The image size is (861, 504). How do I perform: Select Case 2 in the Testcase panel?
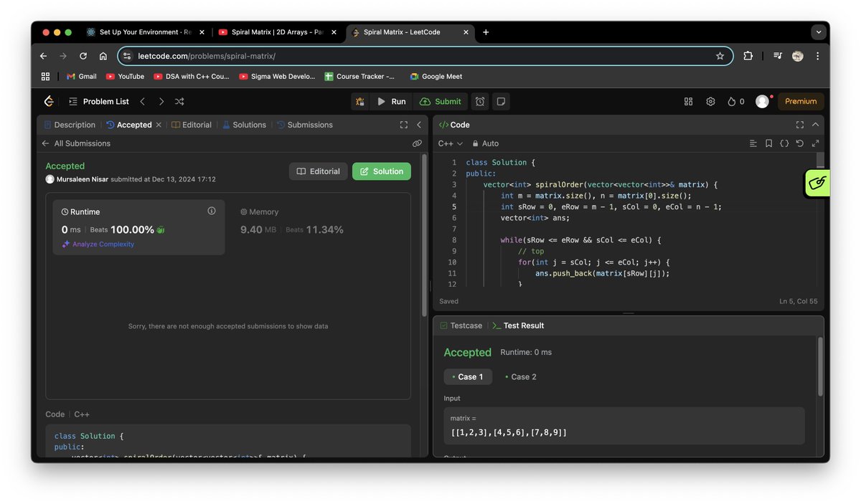[520, 376]
